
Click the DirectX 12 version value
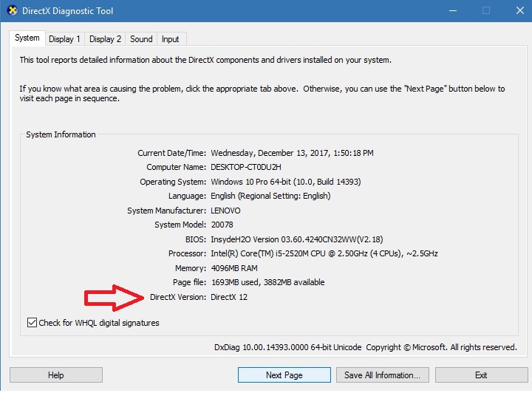pyautogui.click(x=229, y=297)
